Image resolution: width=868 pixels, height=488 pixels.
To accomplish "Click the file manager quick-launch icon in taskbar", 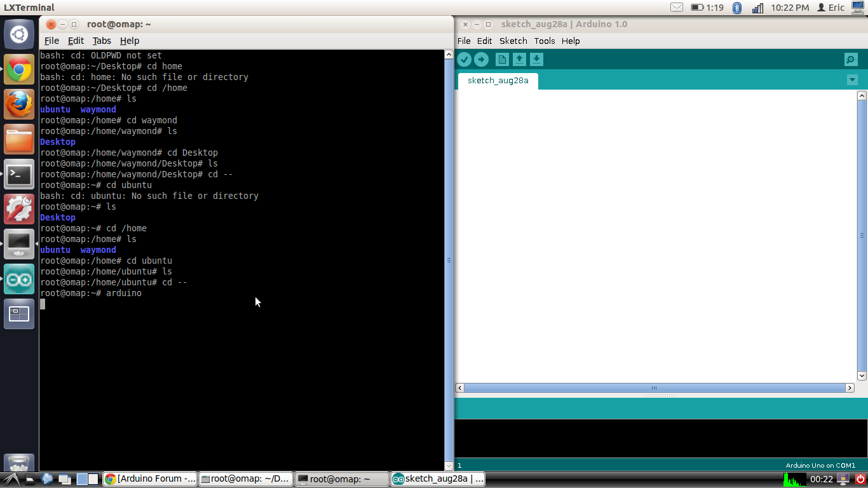I will [x=30, y=479].
